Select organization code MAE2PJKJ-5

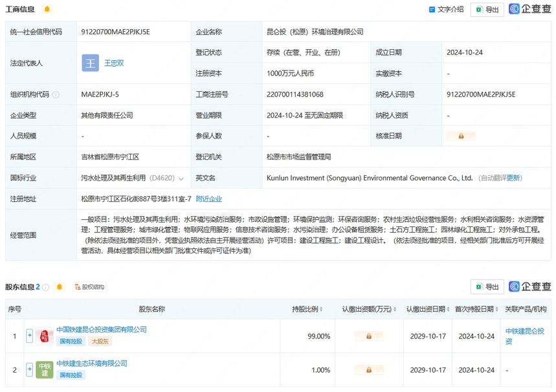point(100,94)
